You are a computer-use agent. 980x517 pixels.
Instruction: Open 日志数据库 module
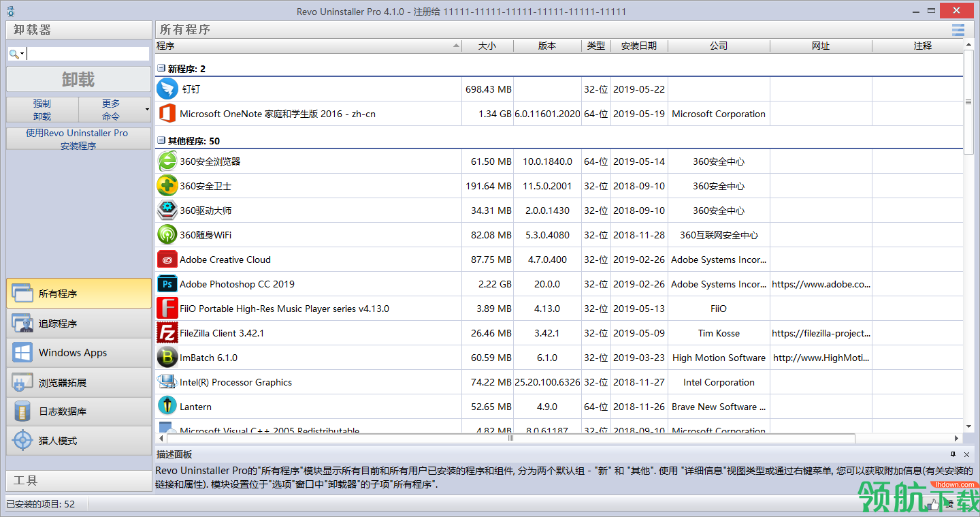[79, 411]
